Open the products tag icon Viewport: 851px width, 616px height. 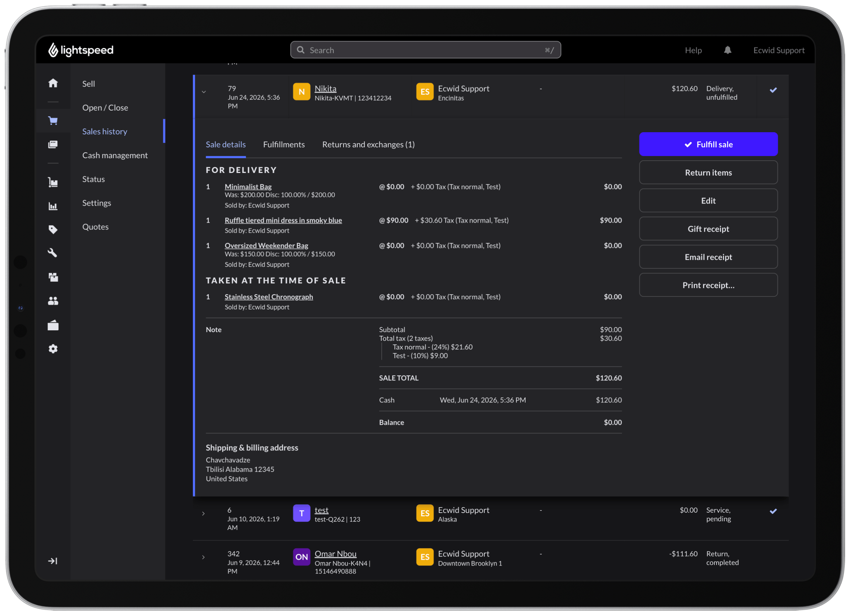tap(53, 230)
